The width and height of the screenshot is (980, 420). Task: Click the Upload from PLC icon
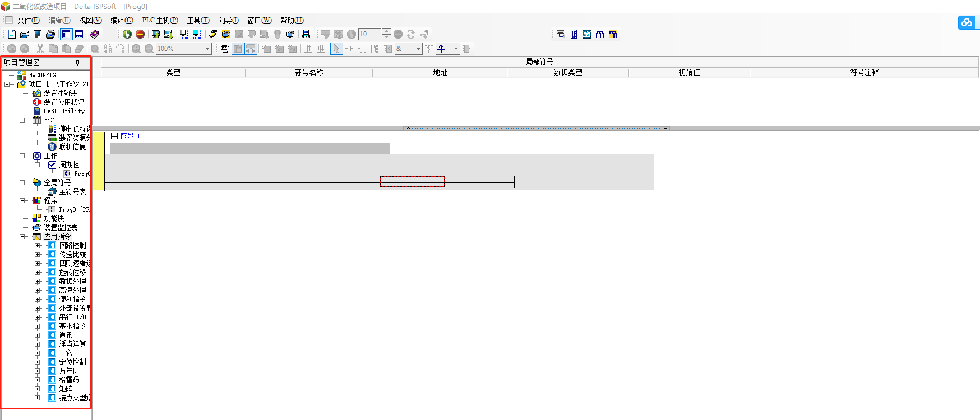tap(156, 34)
